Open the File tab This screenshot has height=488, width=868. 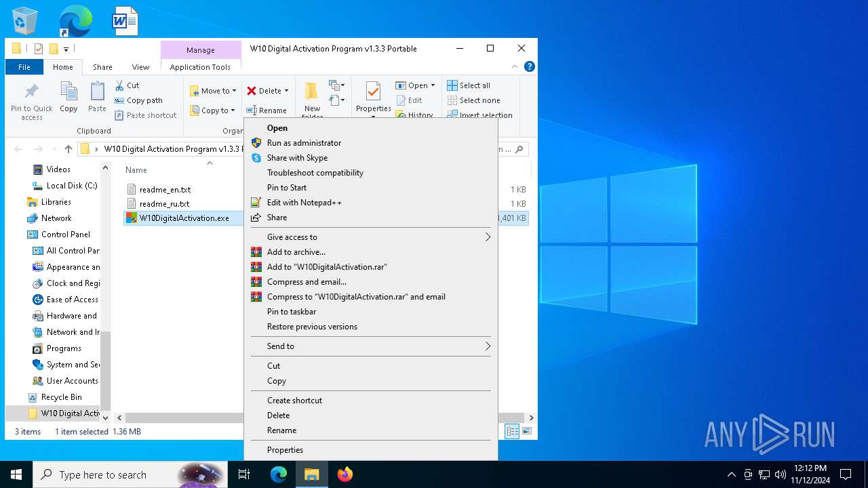point(24,67)
